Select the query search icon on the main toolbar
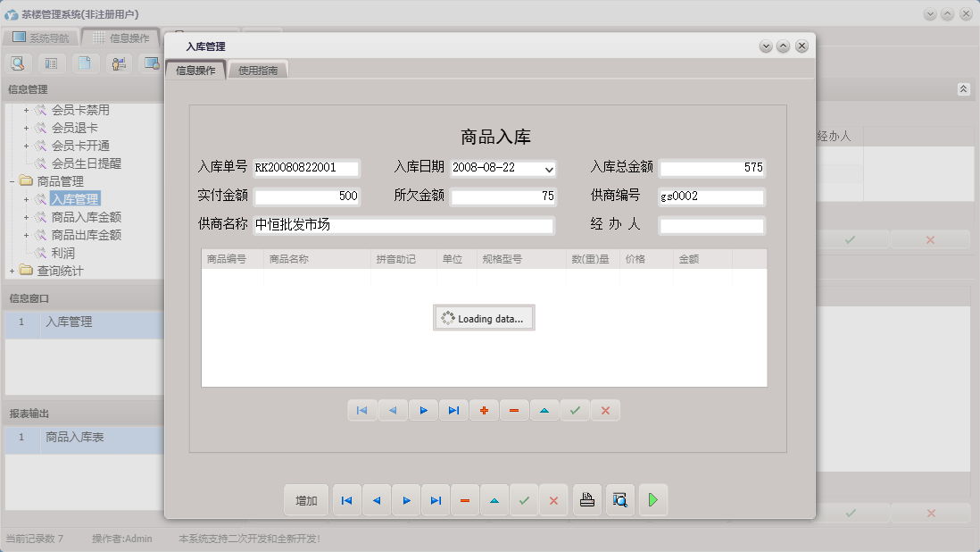The image size is (980, 552). (18, 63)
